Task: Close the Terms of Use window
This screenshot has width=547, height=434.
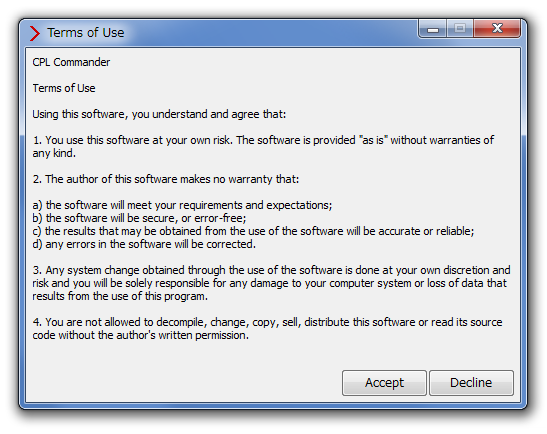Action: point(497,28)
